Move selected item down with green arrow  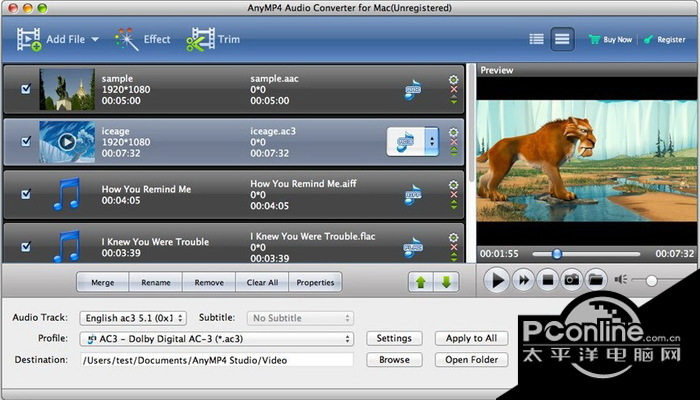(x=446, y=282)
